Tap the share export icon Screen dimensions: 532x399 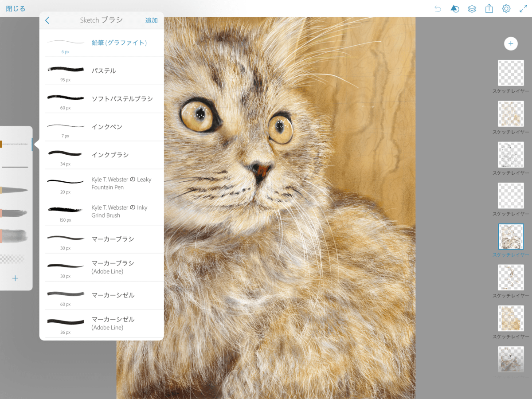point(489,8)
